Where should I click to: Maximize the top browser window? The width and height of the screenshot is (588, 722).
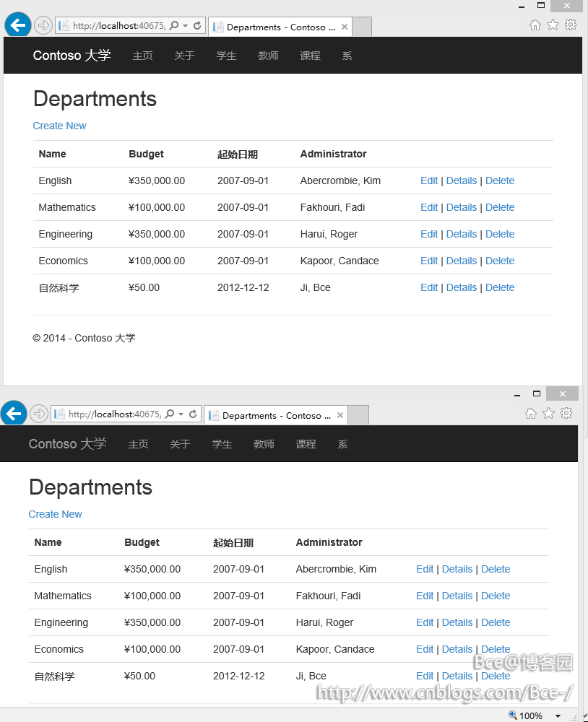pyautogui.click(x=541, y=6)
